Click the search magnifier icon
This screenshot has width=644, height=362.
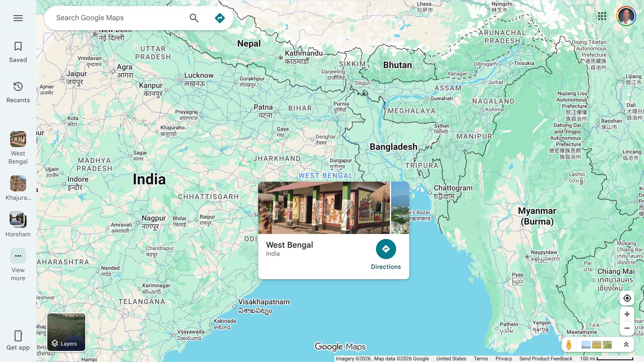[194, 18]
